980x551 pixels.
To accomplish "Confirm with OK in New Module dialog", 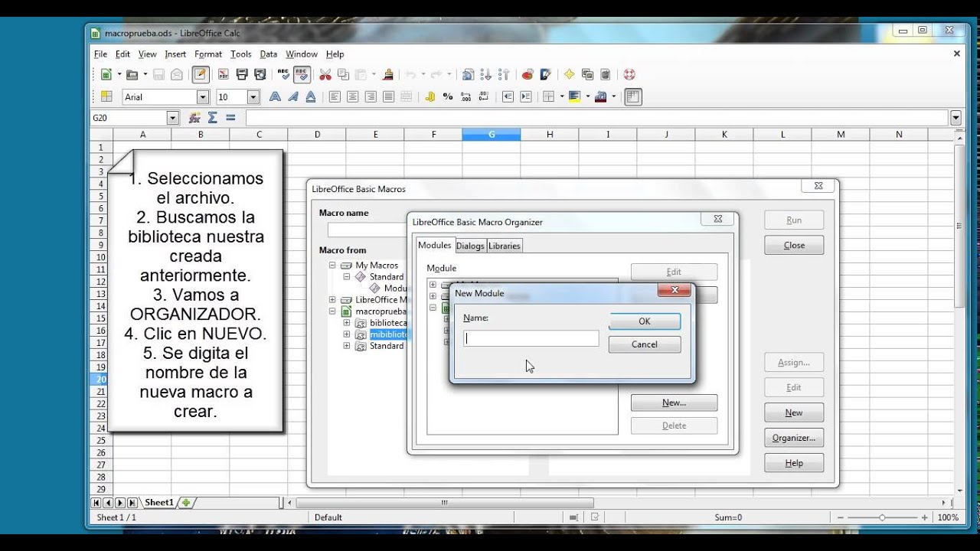I will click(x=645, y=321).
